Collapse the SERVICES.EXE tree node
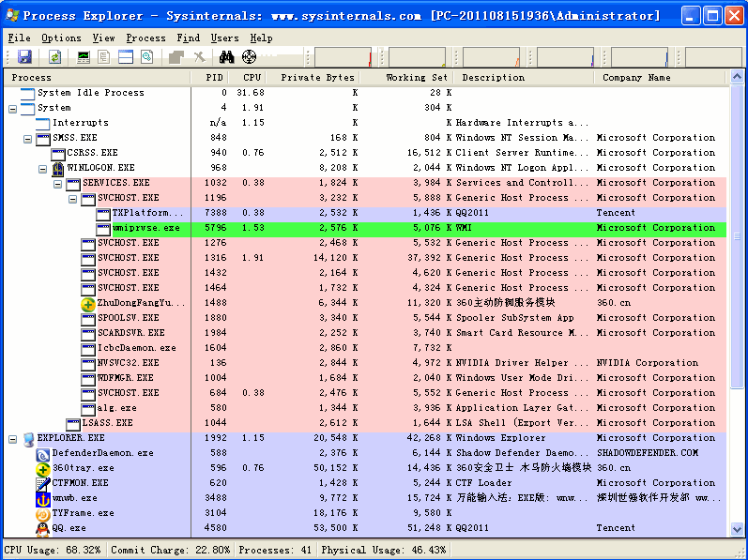This screenshot has height=560, width=748. click(x=58, y=183)
